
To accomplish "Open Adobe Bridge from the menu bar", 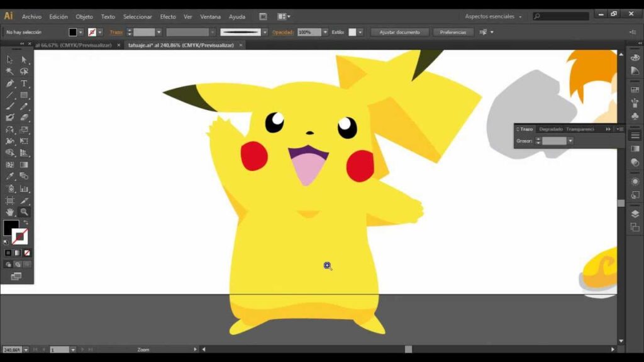I will point(263,16).
